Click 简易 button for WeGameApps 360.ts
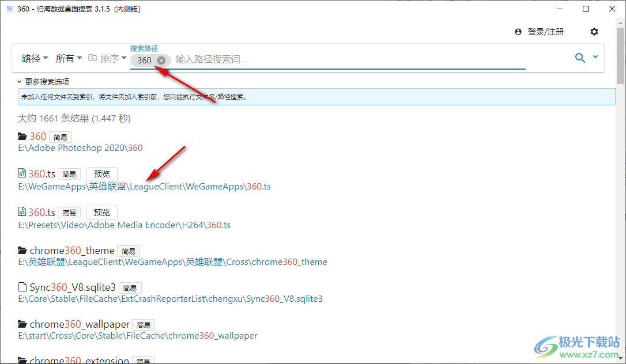 (69, 175)
